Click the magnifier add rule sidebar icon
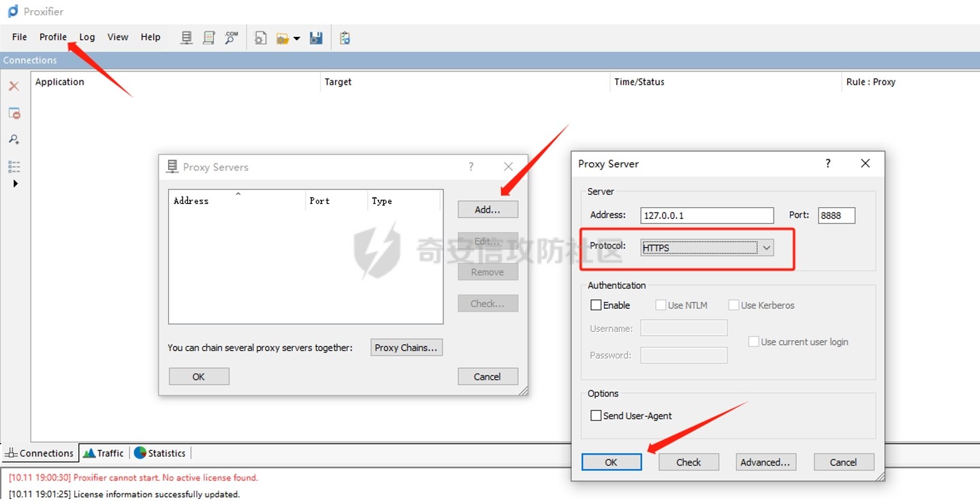Screen dimensions: 980x501 [14, 139]
